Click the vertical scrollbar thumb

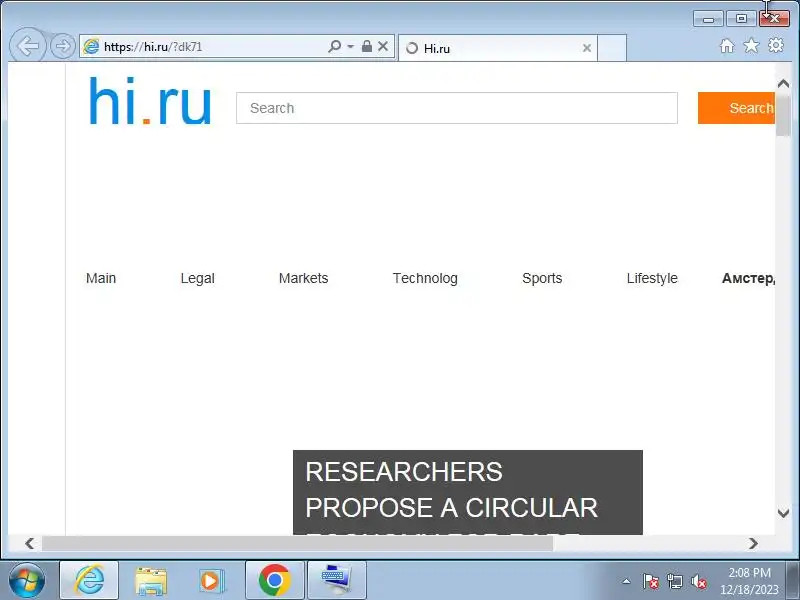pyautogui.click(x=783, y=115)
